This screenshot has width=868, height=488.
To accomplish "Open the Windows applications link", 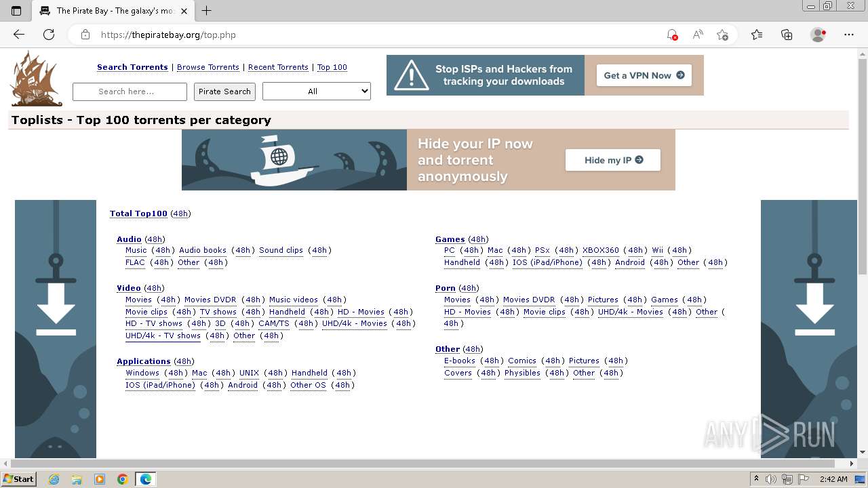I will click(142, 373).
